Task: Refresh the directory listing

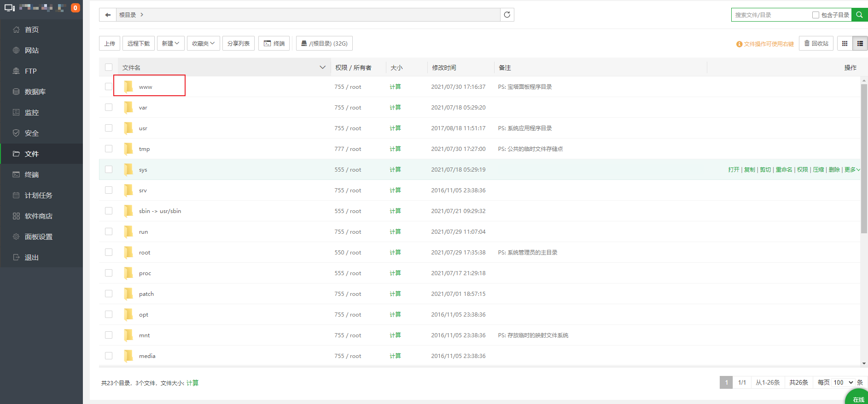Action: [x=507, y=15]
